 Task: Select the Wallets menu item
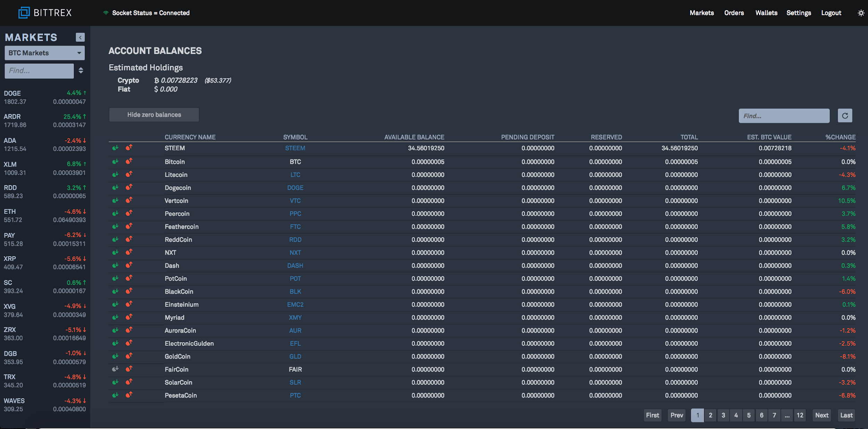point(767,12)
